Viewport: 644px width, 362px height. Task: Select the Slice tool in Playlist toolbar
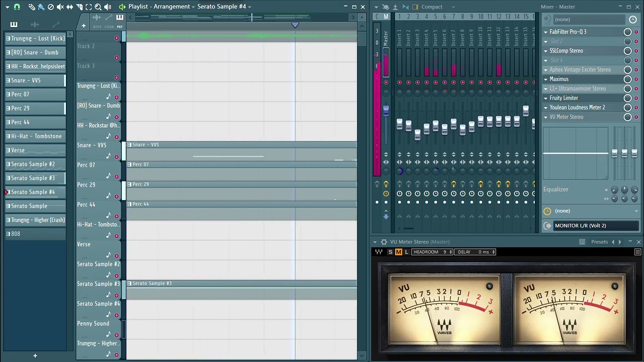79,7
